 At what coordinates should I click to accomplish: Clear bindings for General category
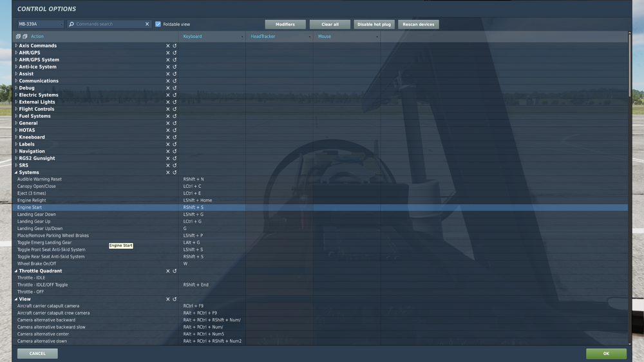pyautogui.click(x=167, y=123)
